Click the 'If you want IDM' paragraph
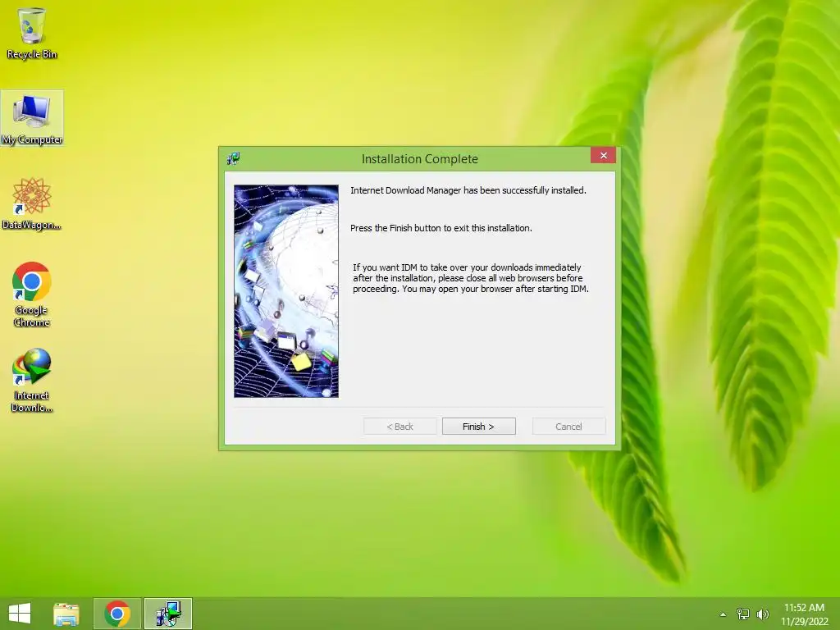 pos(470,278)
